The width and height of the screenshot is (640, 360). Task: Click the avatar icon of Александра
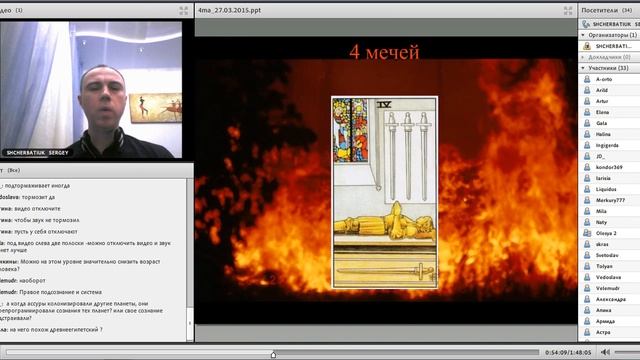coord(587,299)
